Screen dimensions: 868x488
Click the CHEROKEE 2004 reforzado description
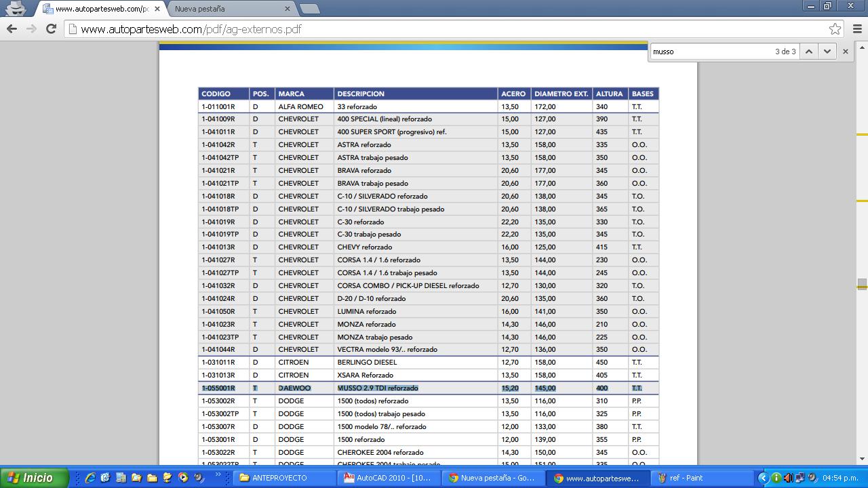click(x=380, y=452)
